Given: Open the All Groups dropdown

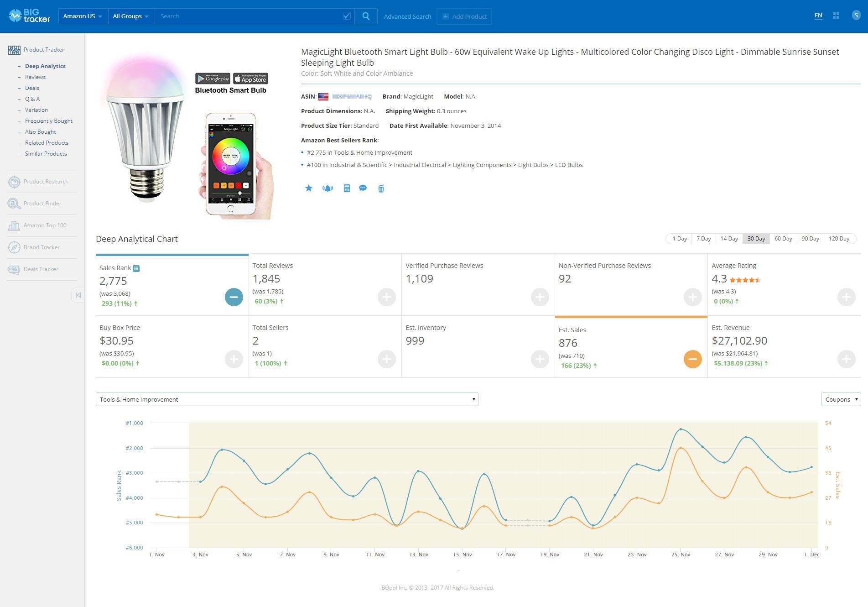Looking at the screenshot, I should [x=131, y=16].
